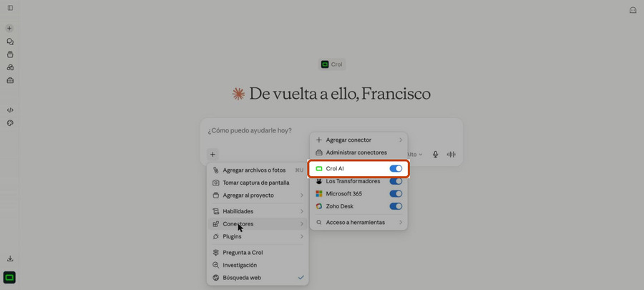Click the Pregunta a Crol icon
644x290 pixels.
[215, 253]
